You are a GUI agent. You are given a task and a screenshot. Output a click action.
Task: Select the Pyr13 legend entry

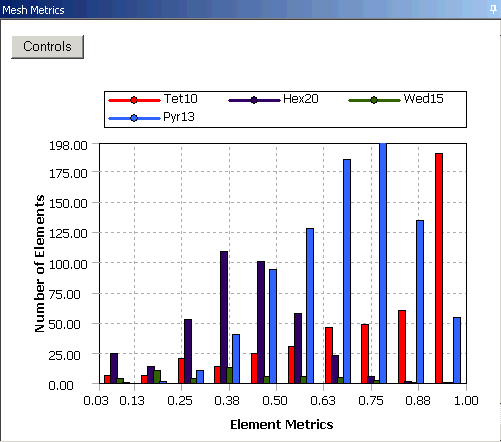pyautogui.click(x=151, y=117)
